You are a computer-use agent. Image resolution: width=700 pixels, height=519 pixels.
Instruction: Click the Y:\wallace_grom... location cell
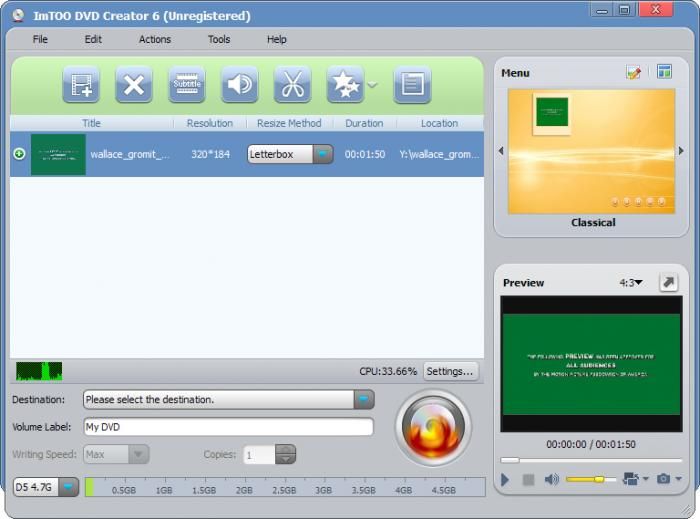pyautogui.click(x=439, y=154)
